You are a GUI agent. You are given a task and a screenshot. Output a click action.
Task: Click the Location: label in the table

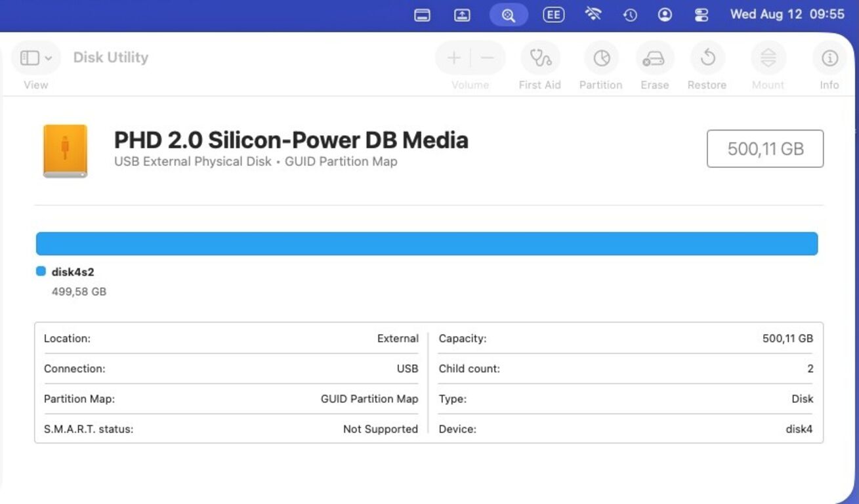tap(67, 339)
